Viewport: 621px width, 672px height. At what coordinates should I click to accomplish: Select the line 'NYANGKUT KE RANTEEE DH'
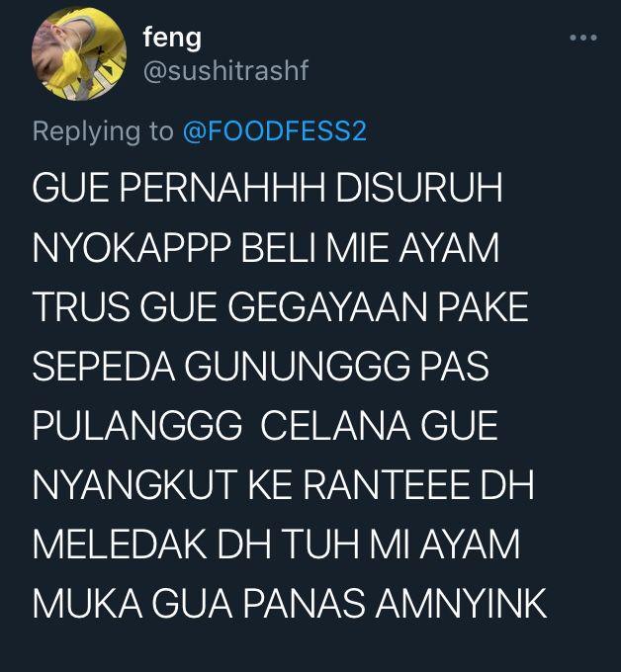point(284,485)
